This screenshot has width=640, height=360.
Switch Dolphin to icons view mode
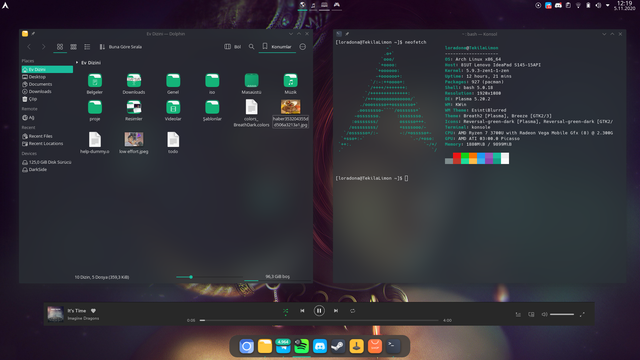click(x=60, y=47)
